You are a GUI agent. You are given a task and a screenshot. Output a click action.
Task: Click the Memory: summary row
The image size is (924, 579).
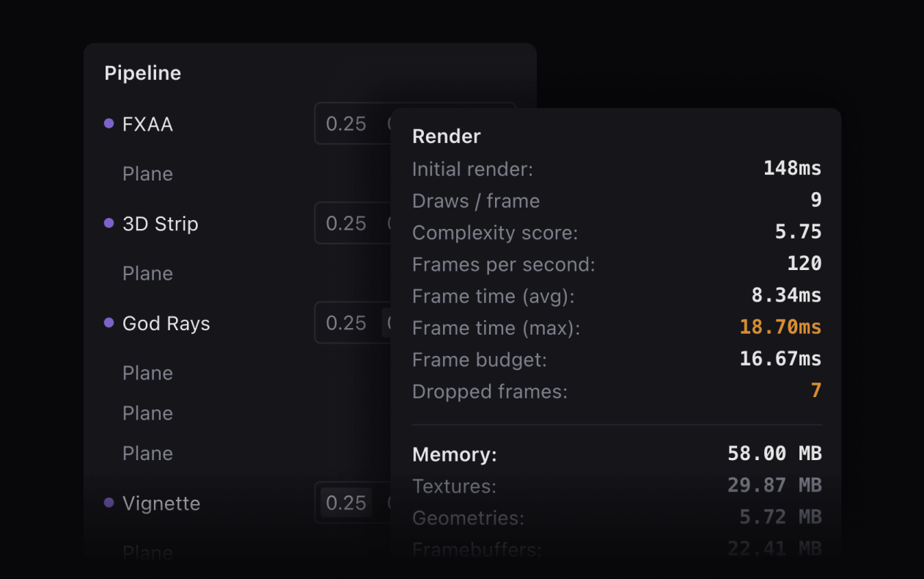point(454,454)
